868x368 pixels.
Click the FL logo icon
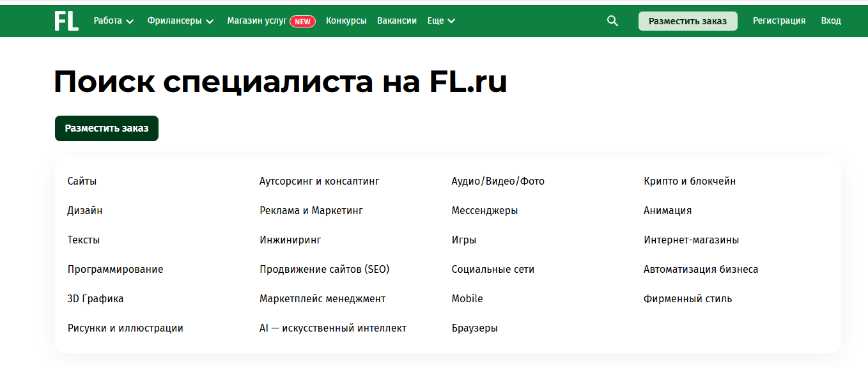(66, 21)
